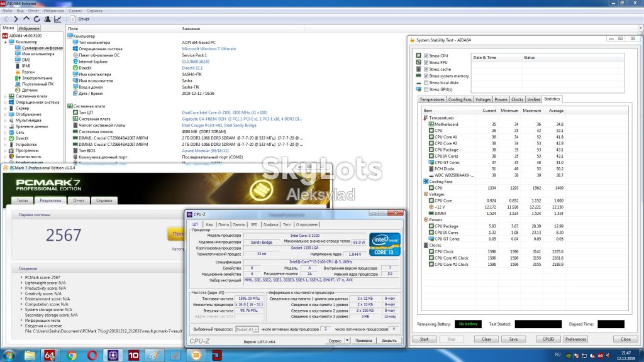Open File Explorer from the taskbar
The image size is (644, 362).
pos(30,355)
